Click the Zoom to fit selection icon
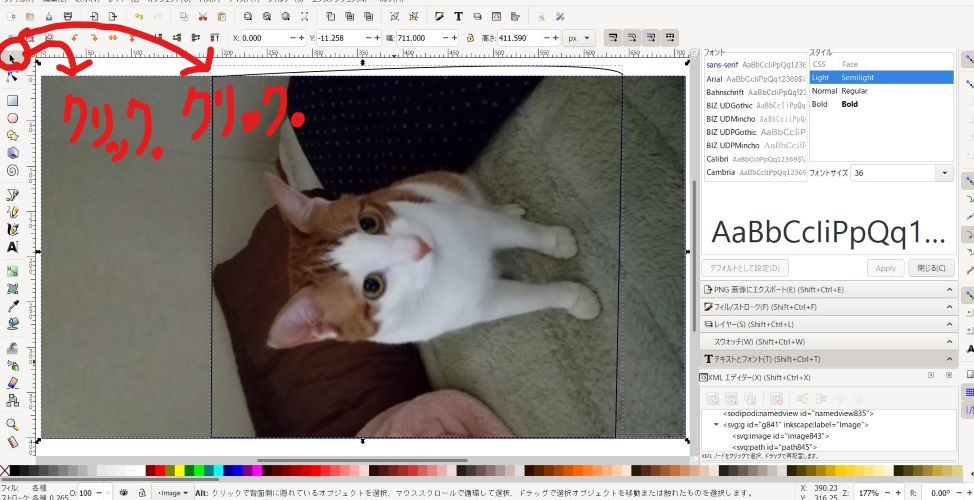The image size is (974, 500). (248, 17)
